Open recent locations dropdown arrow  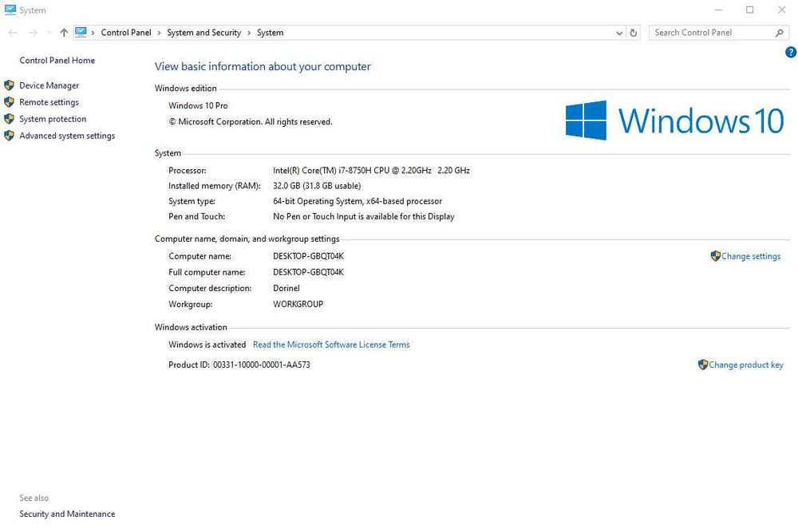pyautogui.click(x=49, y=33)
